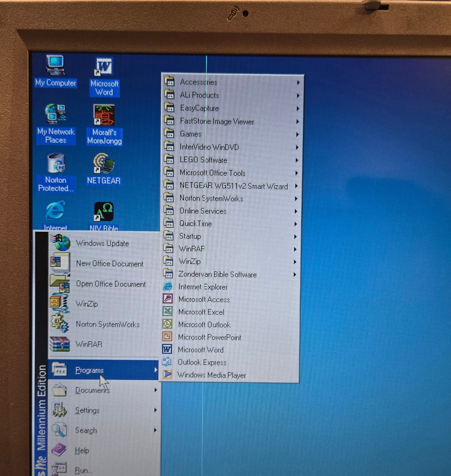The width and height of the screenshot is (451, 476).
Task: Open the Internet Explorer desktop icon
Action: 56,215
